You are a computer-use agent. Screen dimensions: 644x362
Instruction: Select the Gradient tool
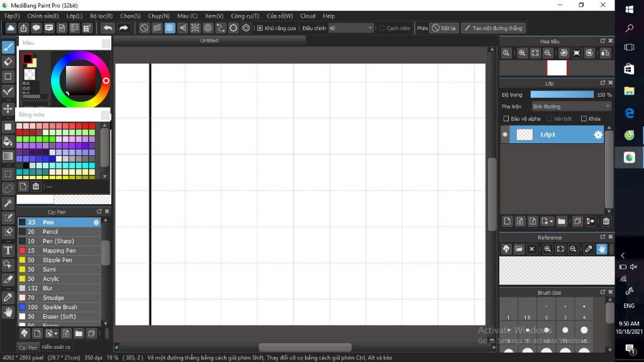pos(8,156)
